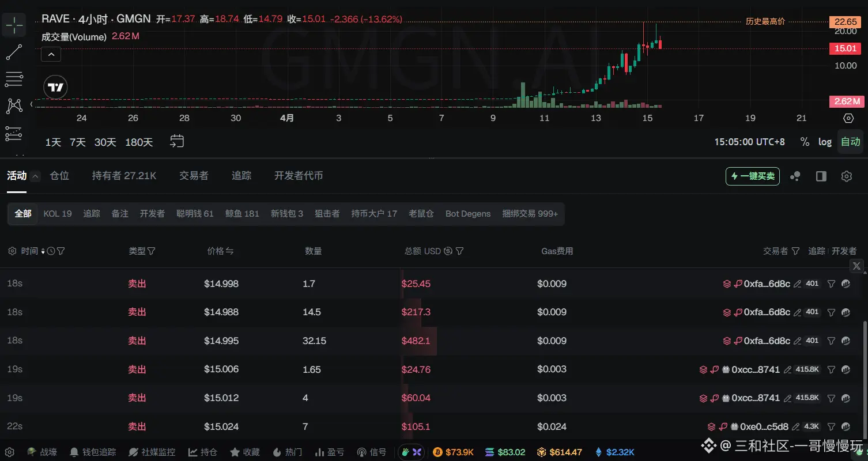Open 战壕 in bottom bar
868x461 pixels.
pos(42,452)
